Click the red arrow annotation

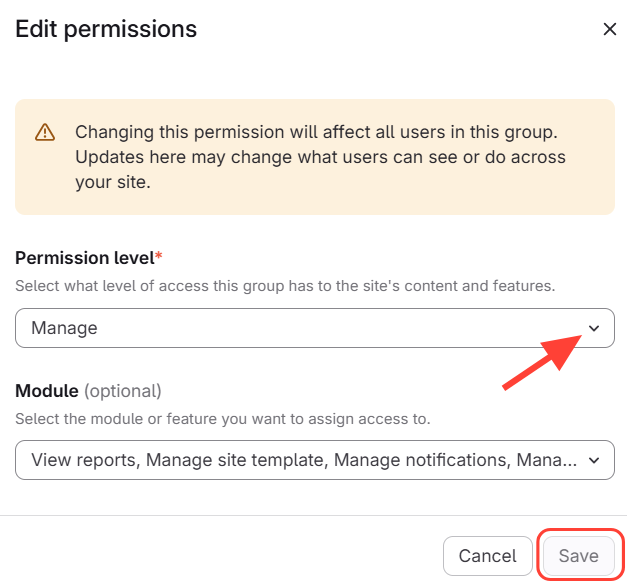coord(541,360)
